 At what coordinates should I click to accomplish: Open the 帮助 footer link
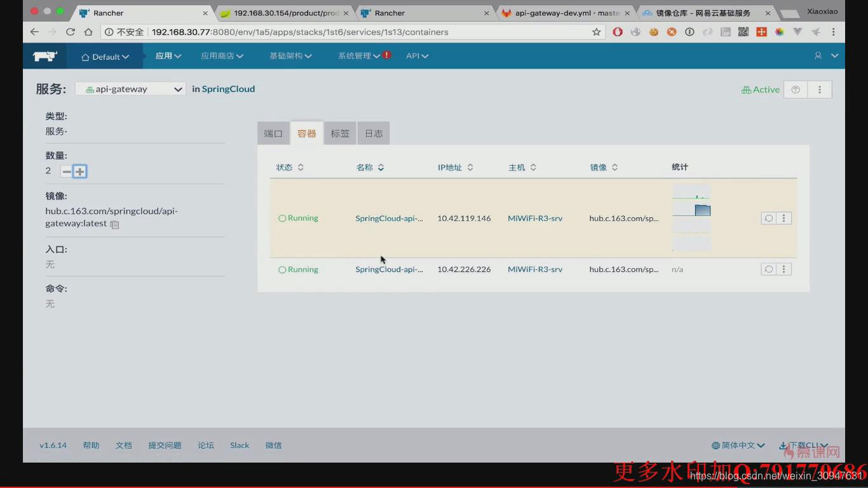[x=91, y=445]
